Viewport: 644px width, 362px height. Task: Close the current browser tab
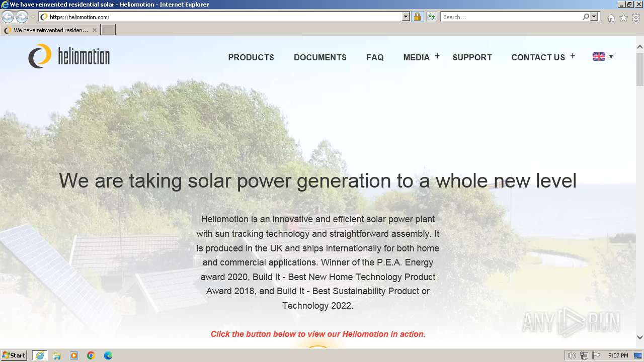pos(94,30)
